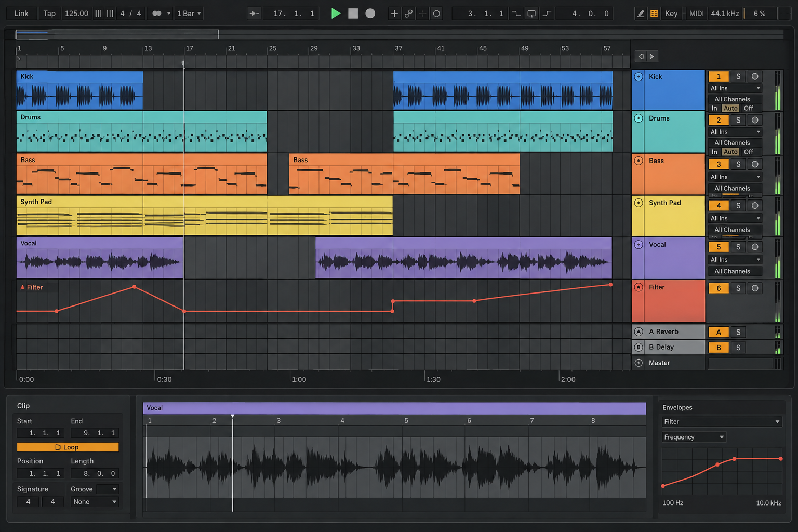Select the first Kick clip in arrangement
This screenshot has width=798, height=532.
(79, 90)
